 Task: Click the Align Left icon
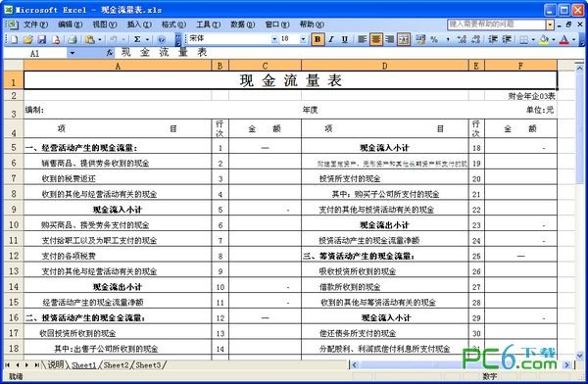[362, 39]
